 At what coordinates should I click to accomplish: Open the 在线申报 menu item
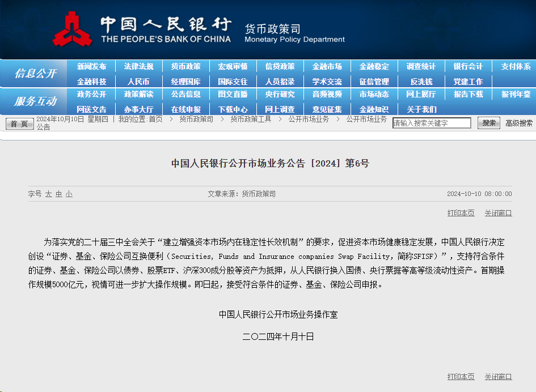point(186,109)
